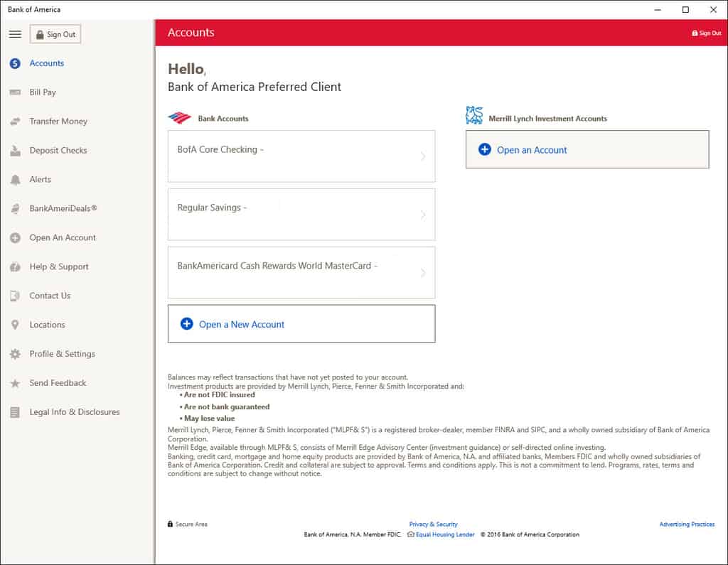Click the Locations pin icon
This screenshot has width=728, height=565.
tap(15, 325)
